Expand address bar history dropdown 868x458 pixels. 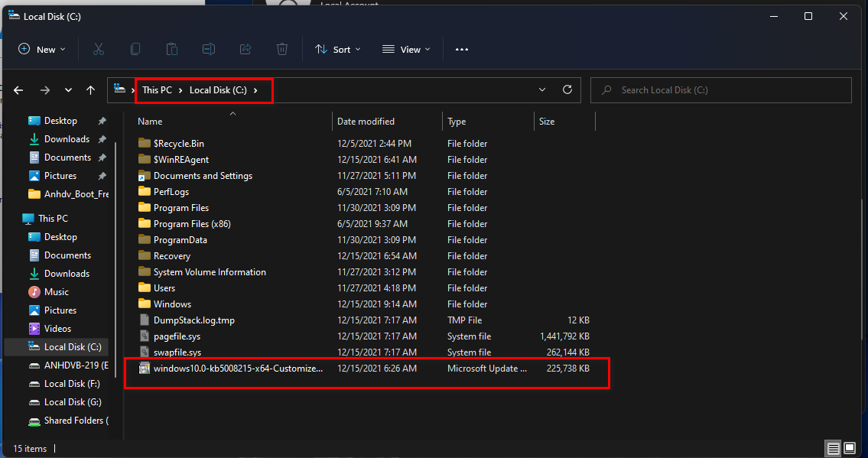tap(542, 89)
